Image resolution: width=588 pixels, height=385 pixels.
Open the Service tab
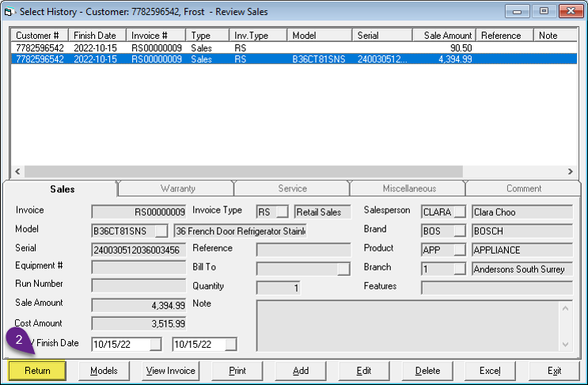(x=293, y=188)
